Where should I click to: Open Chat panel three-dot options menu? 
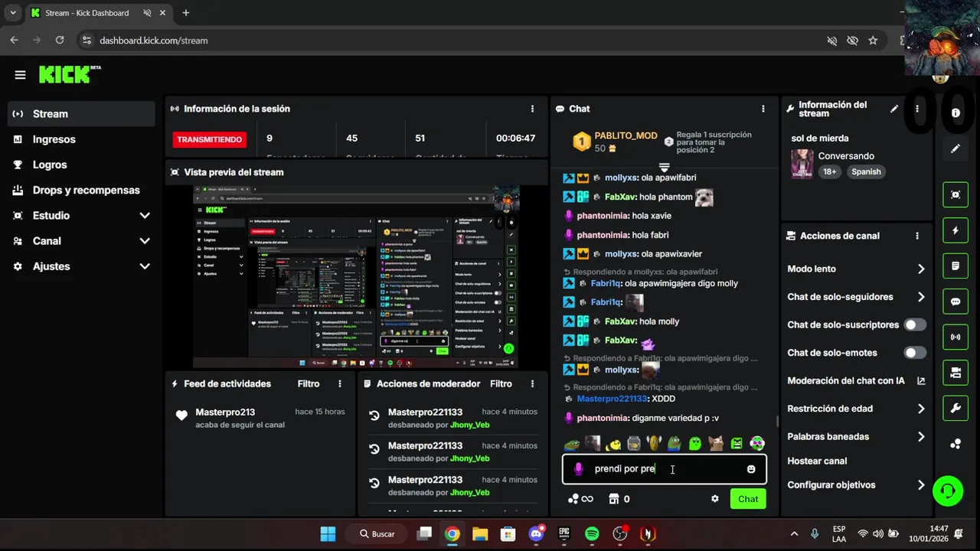tap(763, 109)
